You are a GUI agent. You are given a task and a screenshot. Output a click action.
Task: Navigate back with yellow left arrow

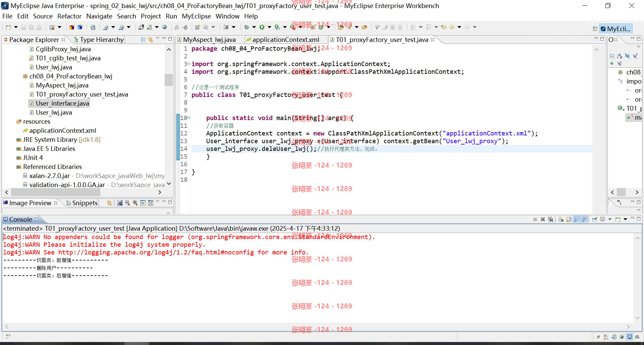coord(452,27)
